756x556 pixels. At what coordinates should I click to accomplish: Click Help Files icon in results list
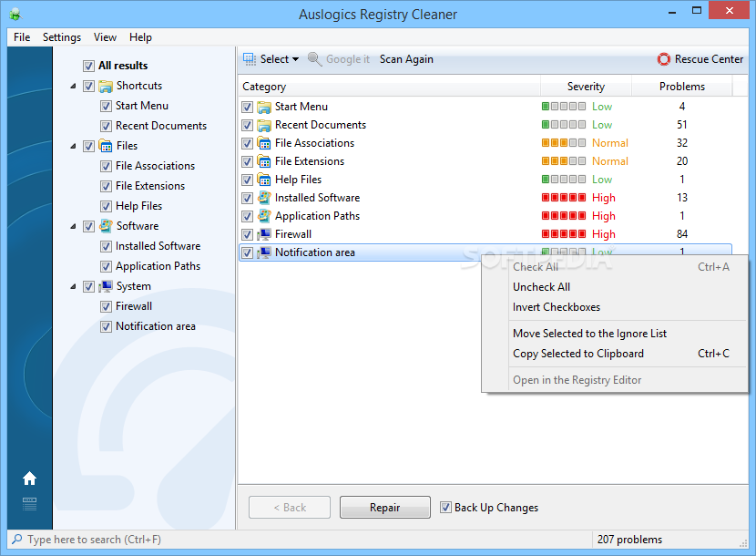[264, 180]
